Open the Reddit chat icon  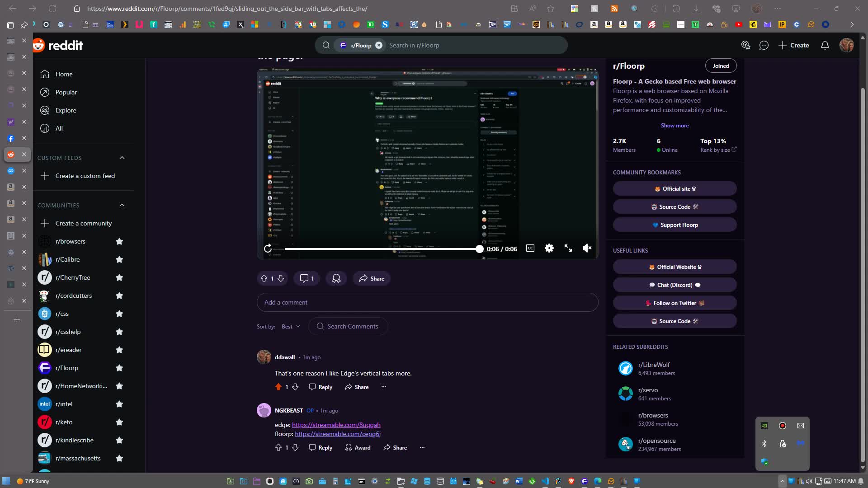(764, 45)
